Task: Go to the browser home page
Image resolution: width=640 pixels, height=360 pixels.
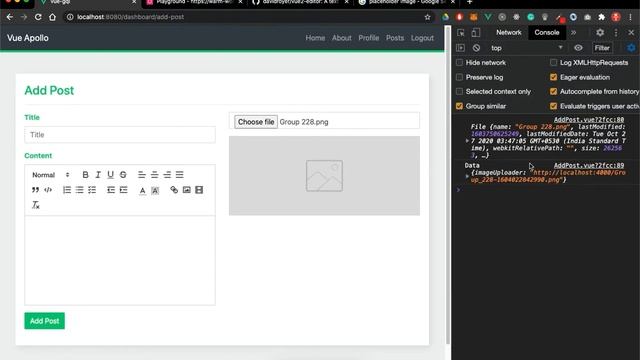Action: click(x=52, y=17)
